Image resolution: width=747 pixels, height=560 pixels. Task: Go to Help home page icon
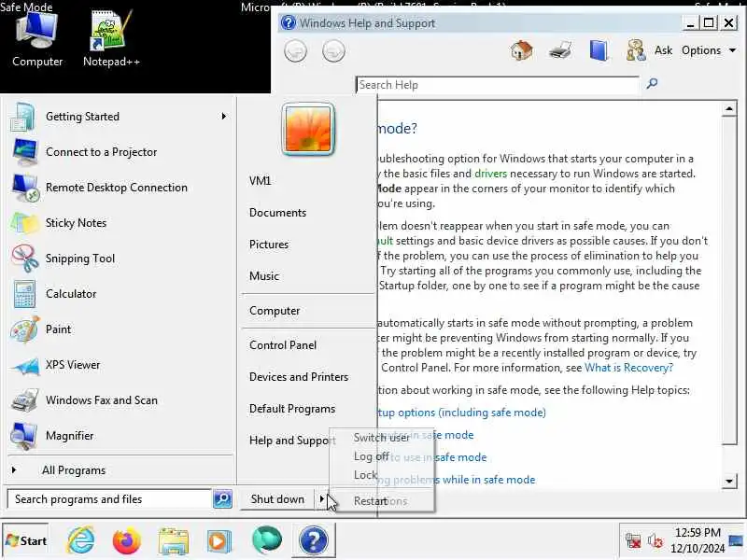click(521, 50)
